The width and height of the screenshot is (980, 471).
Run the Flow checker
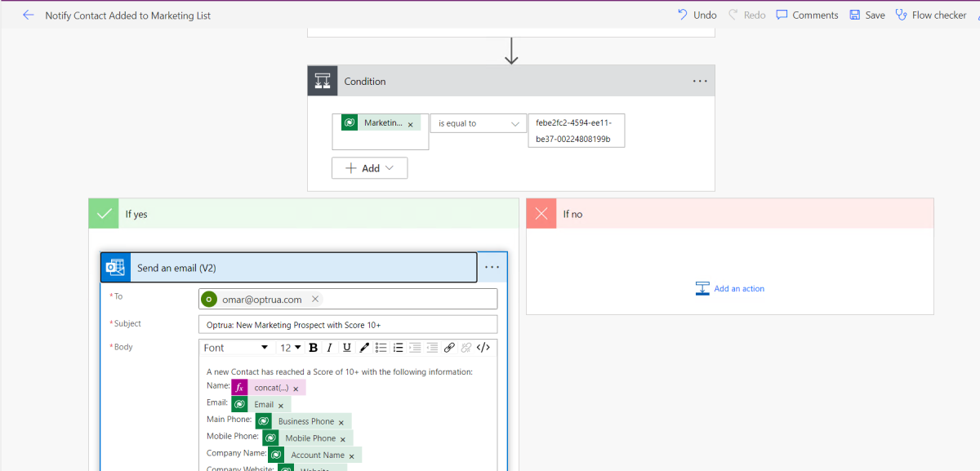tap(931, 15)
